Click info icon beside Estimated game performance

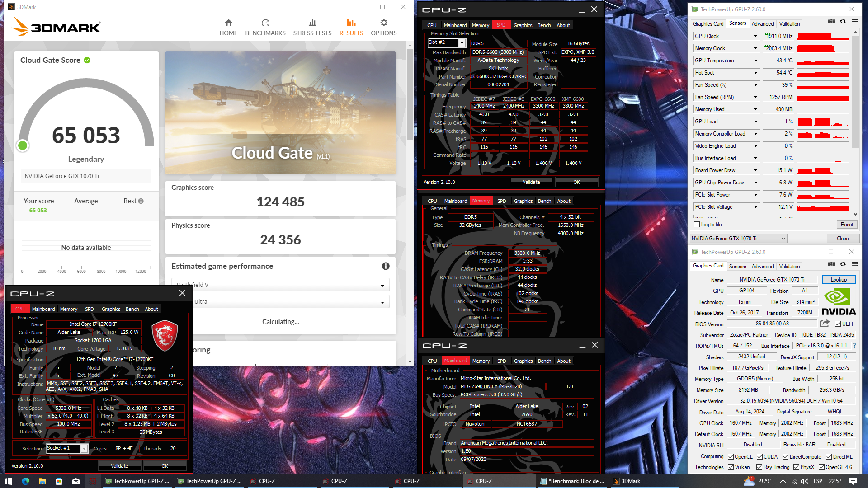click(x=386, y=266)
